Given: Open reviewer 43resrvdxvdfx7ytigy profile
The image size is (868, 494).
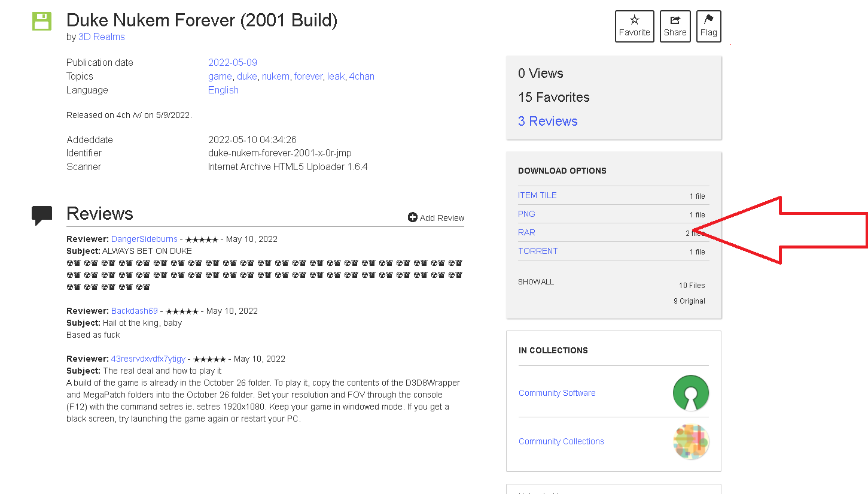Looking at the screenshot, I should click(148, 359).
